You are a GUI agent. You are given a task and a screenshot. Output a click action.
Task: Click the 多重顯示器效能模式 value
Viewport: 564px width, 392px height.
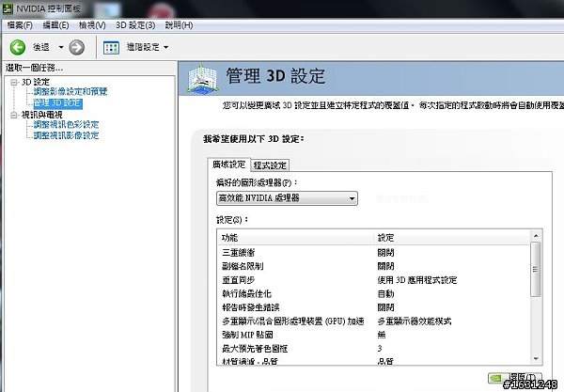point(414,321)
